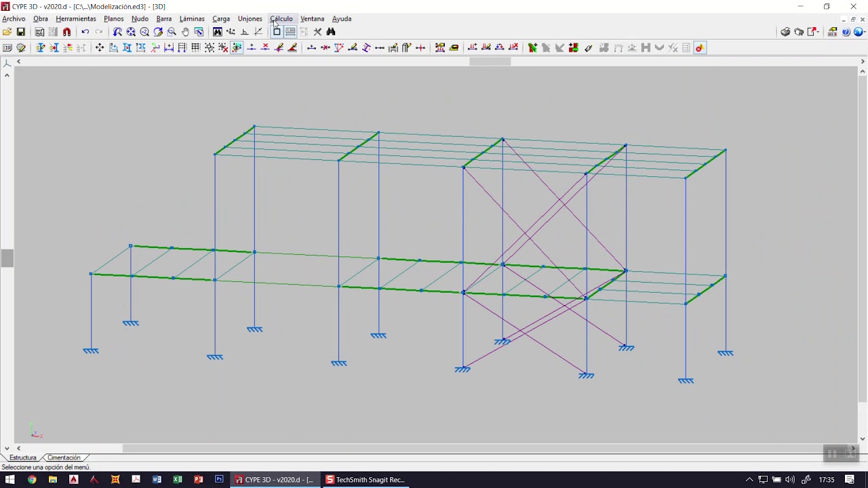The height and width of the screenshot is (488, 868).
Task: Toggle the dimensions display button
Action: click(x=290, y=32)
